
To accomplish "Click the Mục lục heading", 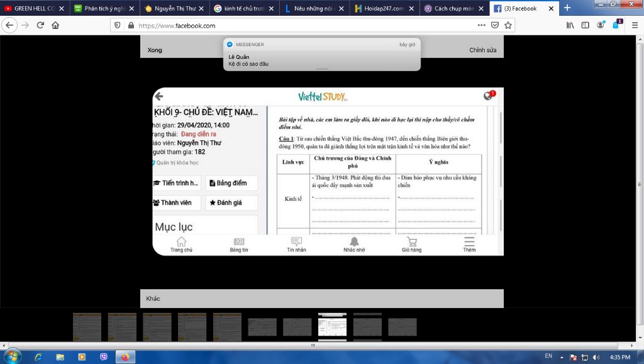I will (174, 227).
